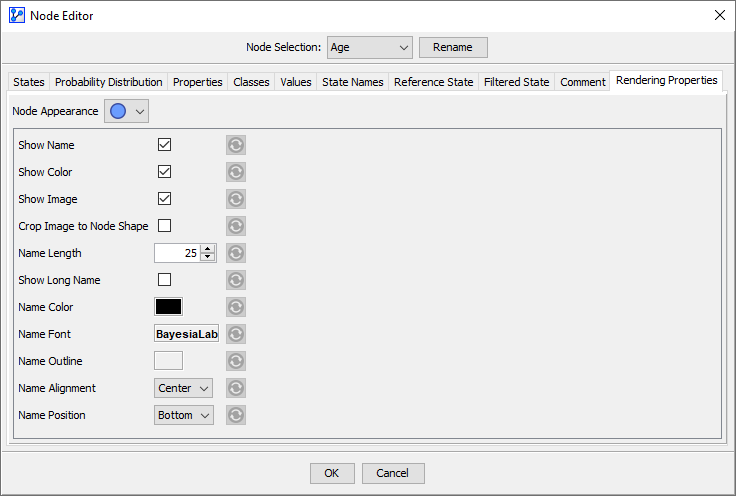The image size is (736, 496).
Task: Enable the Show Long Name checkbox
Action: click(164, 280)
